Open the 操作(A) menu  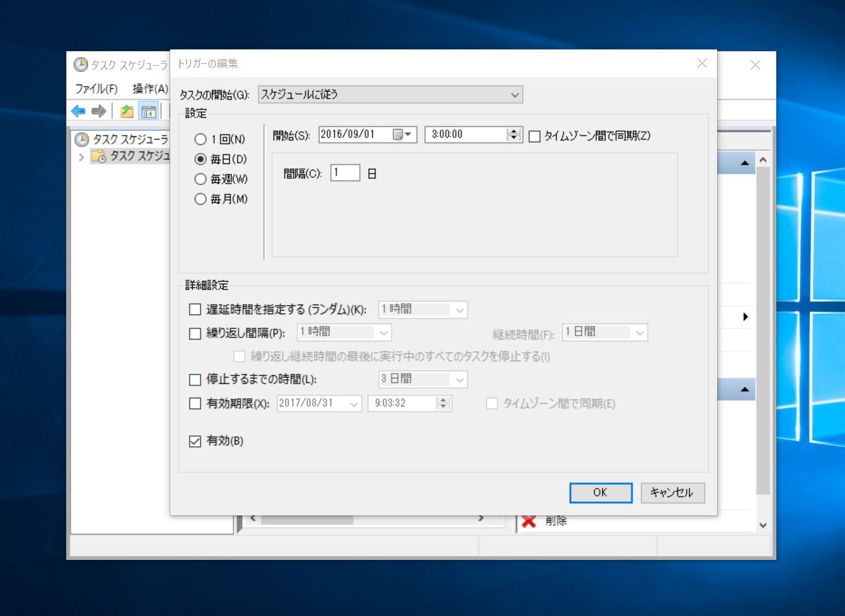pos(150,89)
